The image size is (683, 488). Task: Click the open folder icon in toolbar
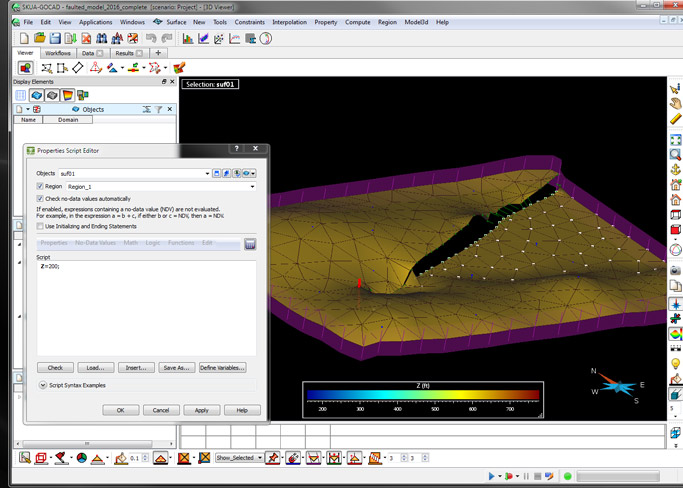[x=40, y=38]
